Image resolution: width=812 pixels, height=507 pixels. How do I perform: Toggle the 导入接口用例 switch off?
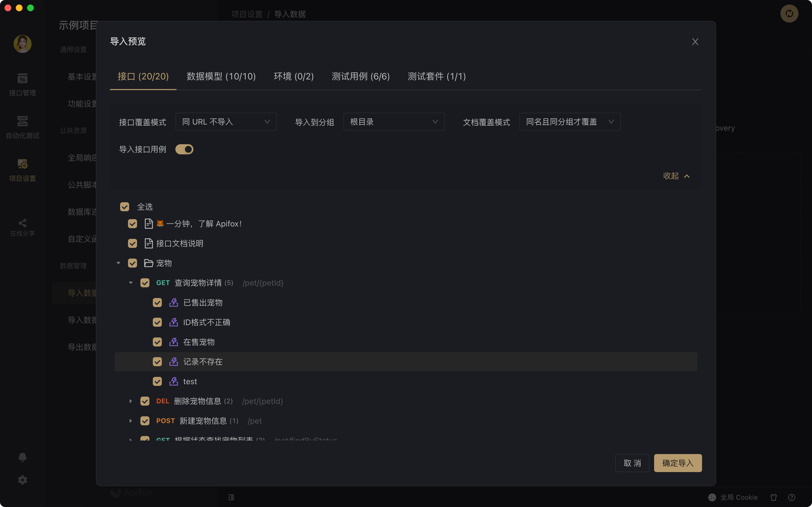(184, 149)
